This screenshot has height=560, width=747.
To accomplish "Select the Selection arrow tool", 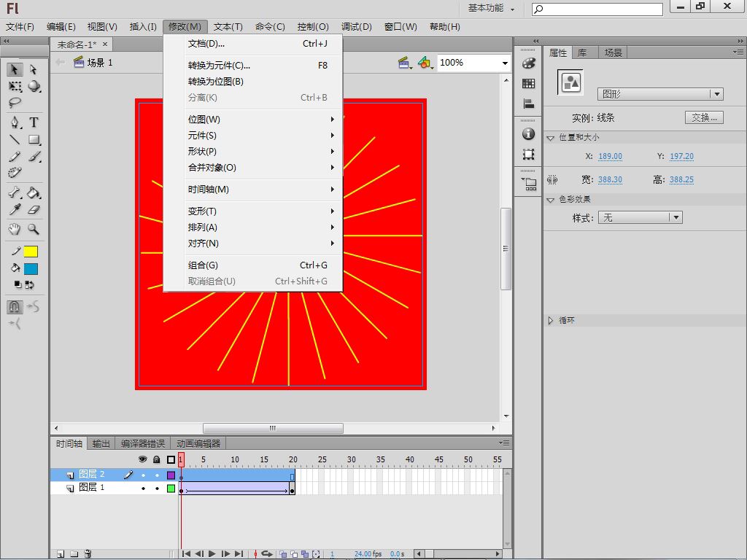I will pos(15,69).
